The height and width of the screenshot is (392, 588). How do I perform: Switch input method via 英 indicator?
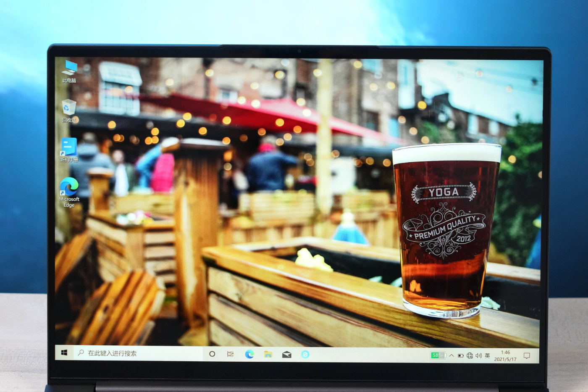(x=487, y=356)
